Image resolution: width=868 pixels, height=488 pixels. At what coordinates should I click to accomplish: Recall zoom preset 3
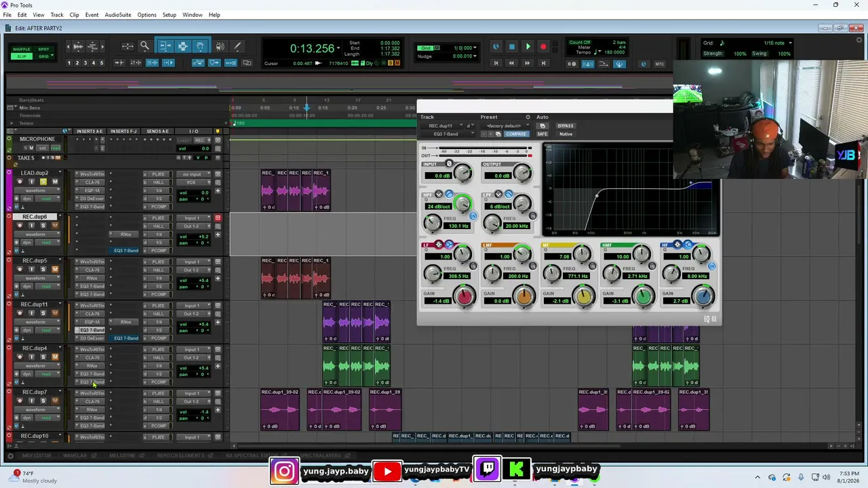[x=85, y=63]
